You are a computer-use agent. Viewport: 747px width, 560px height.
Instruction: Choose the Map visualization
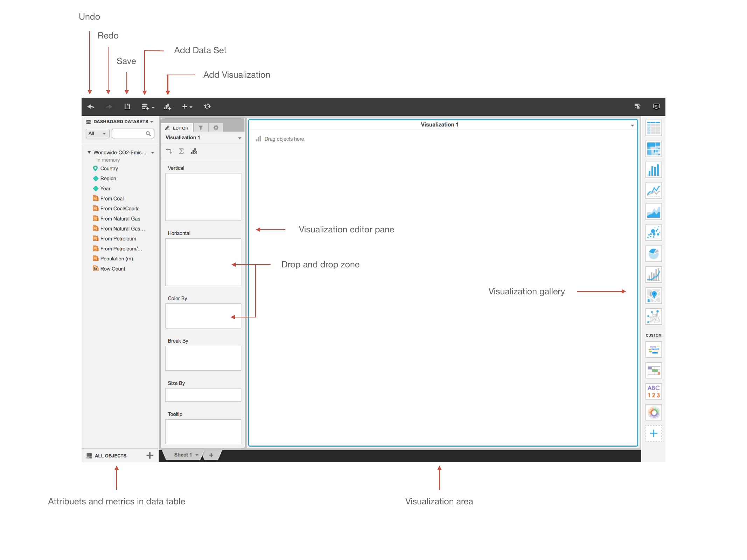click(x=654, y=296)
